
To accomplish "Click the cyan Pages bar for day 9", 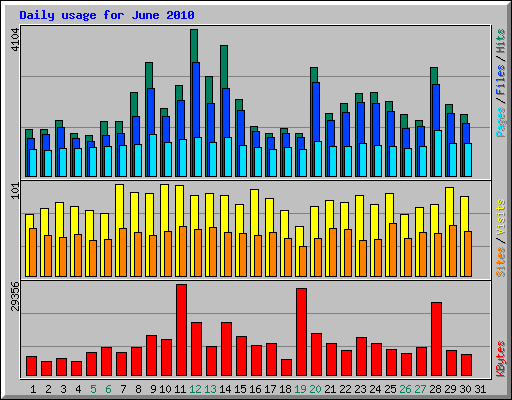I will pyautogui.click(x=153, y=155).
